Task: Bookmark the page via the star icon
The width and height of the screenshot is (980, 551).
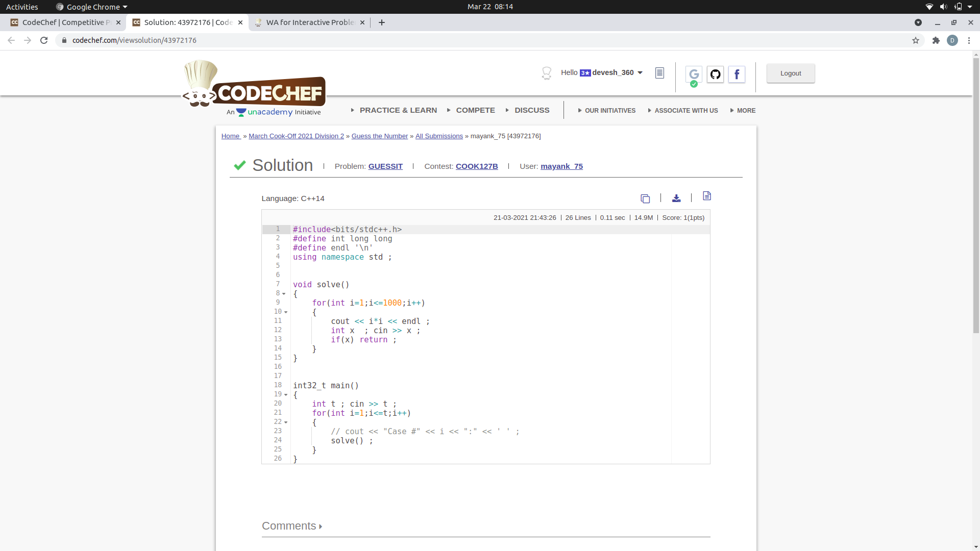Action: [915, 40]
